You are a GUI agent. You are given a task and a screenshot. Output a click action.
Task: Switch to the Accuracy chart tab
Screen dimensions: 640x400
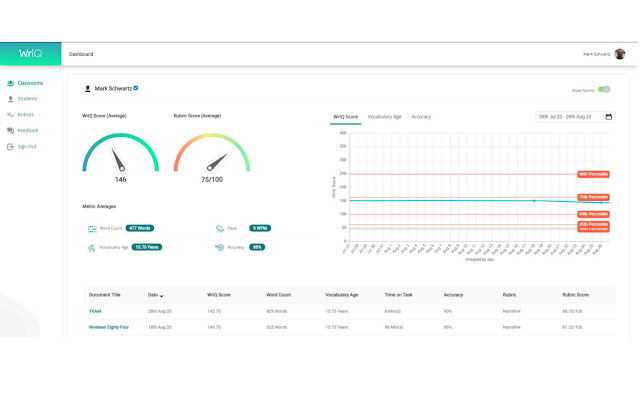pos(421,117)
